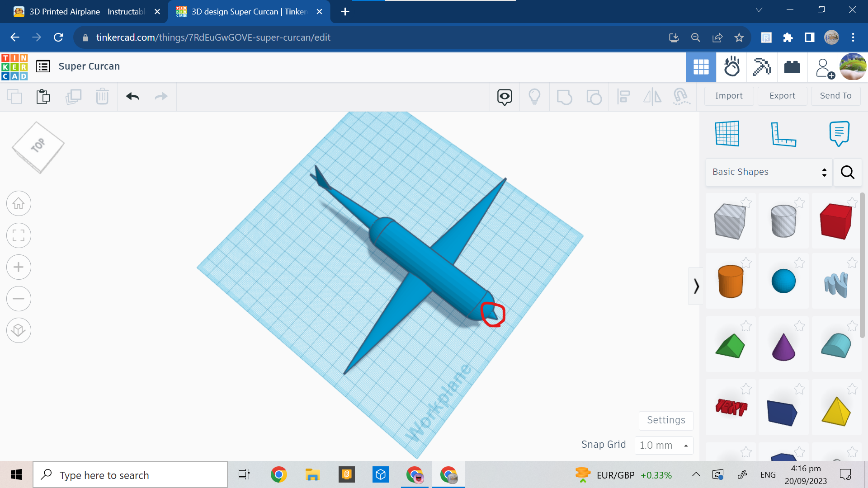Open the Snap Grid 1.0 mm dropdown
The height and width of the screenshot is (488, 868).
coord(663,445)
